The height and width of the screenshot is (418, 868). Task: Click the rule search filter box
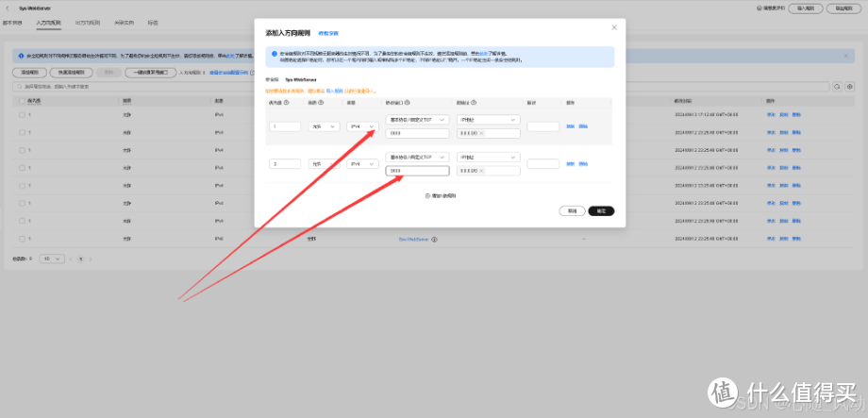(x=421, y=87)
